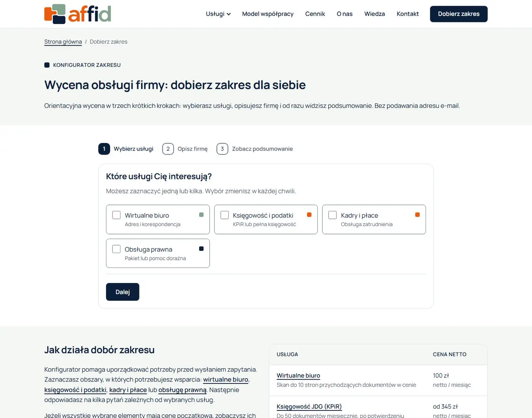The image size is (532, 418).
Task: Select step 1 Wybierz usługi
Action: point(126,149)
